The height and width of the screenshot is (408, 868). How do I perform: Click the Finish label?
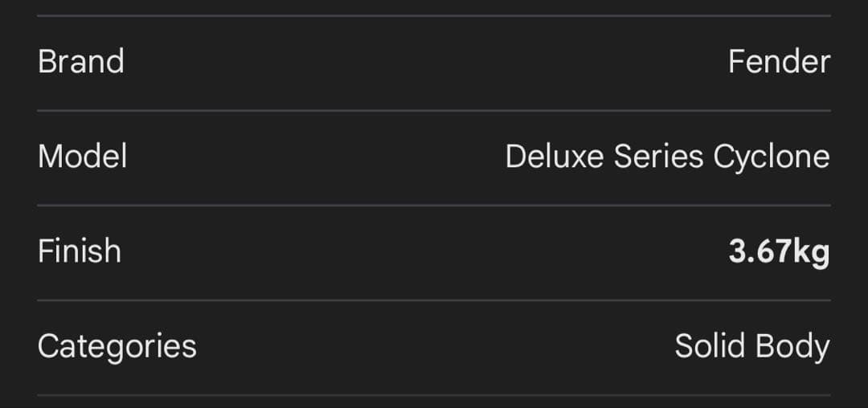pos(80,251)
